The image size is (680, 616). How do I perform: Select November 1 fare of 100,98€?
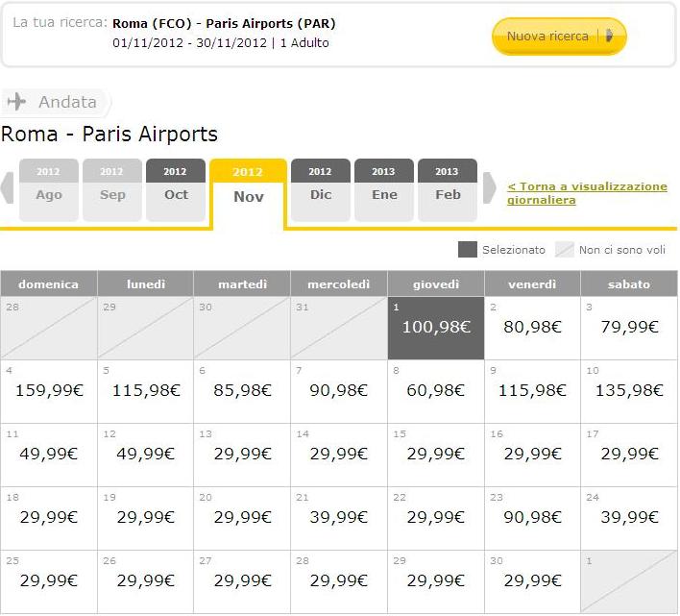point(436,327)
